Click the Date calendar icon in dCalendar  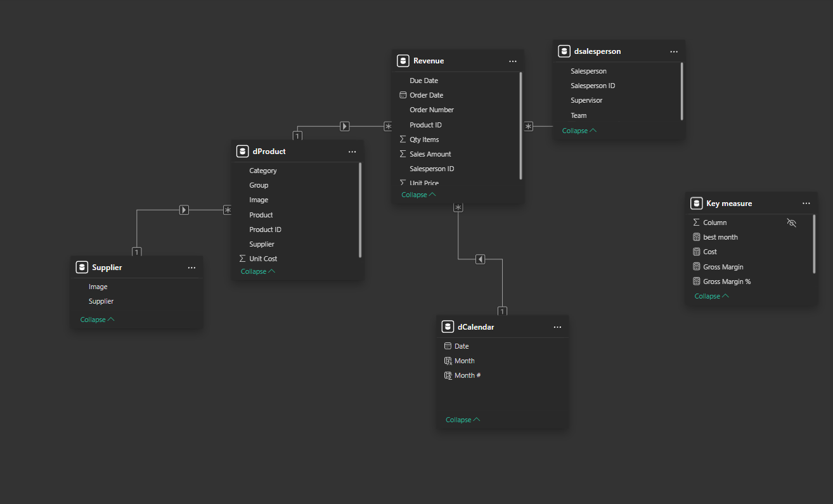[x=448, y=346]
